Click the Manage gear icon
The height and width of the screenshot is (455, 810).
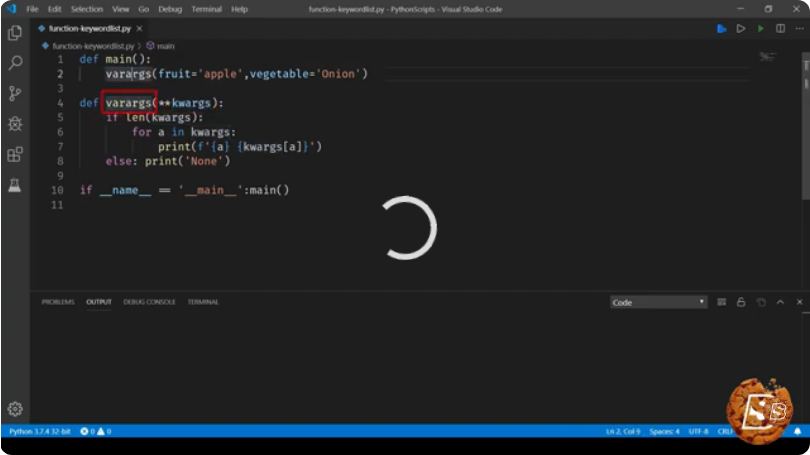point(15,409)
